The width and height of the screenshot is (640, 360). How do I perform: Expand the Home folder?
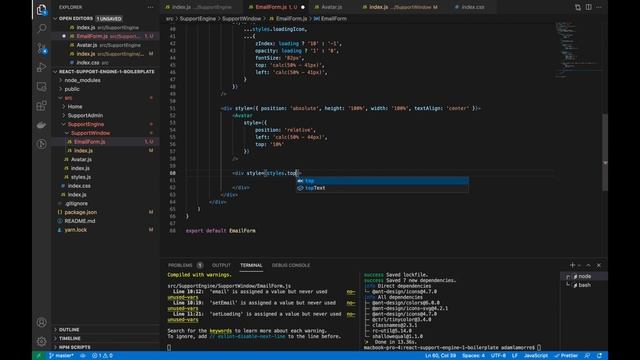[x=75, y=107]
